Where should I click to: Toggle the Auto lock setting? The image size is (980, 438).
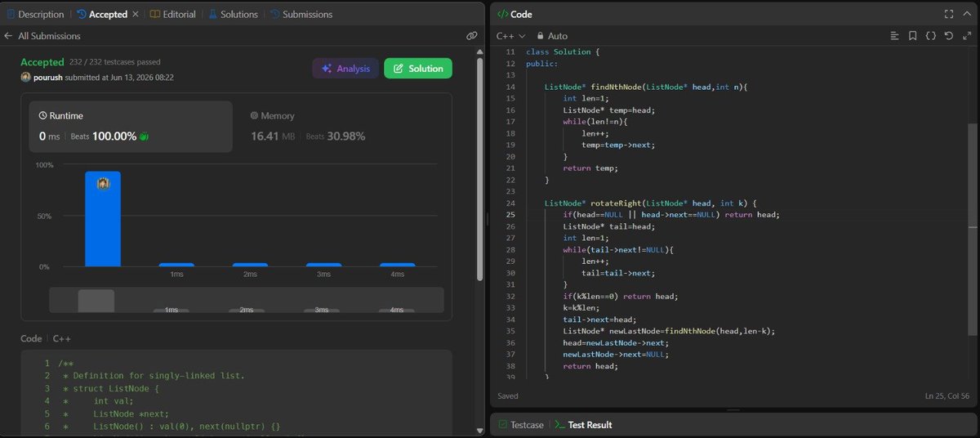coord(551,36)
